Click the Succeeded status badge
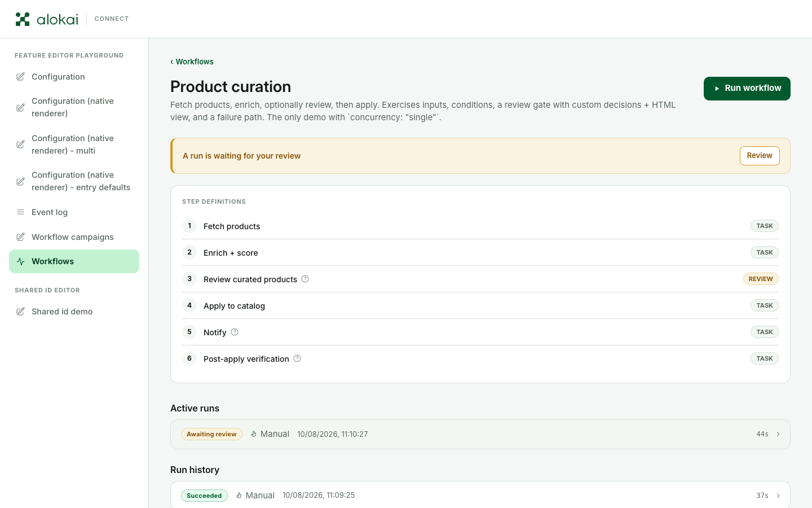The width and height of the screenshot is (812, 508). [x=204, y=496]
